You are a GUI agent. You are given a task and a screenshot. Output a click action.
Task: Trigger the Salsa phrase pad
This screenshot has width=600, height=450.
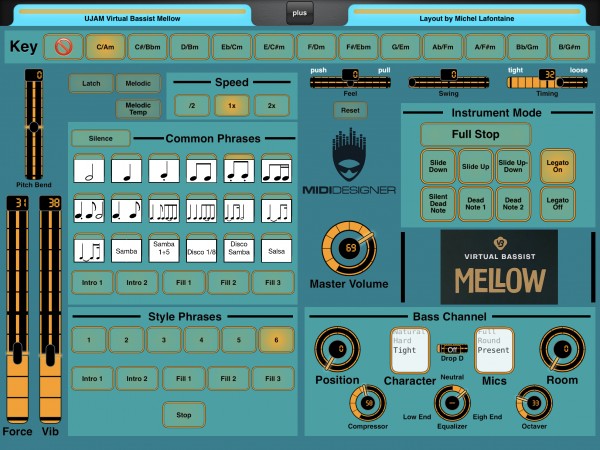(276, 248)
